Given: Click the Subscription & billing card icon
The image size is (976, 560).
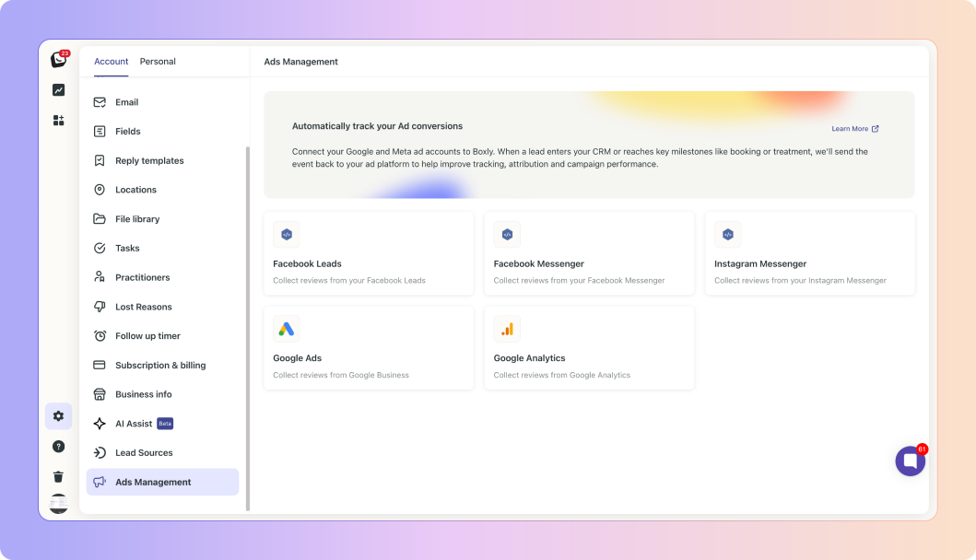Looking at the screenshot, I should [100, 365].
